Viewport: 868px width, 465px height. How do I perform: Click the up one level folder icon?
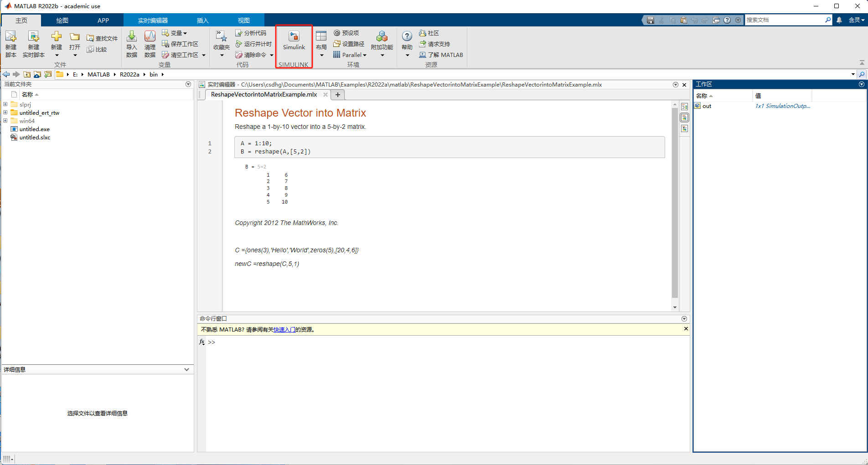[27, 74]
